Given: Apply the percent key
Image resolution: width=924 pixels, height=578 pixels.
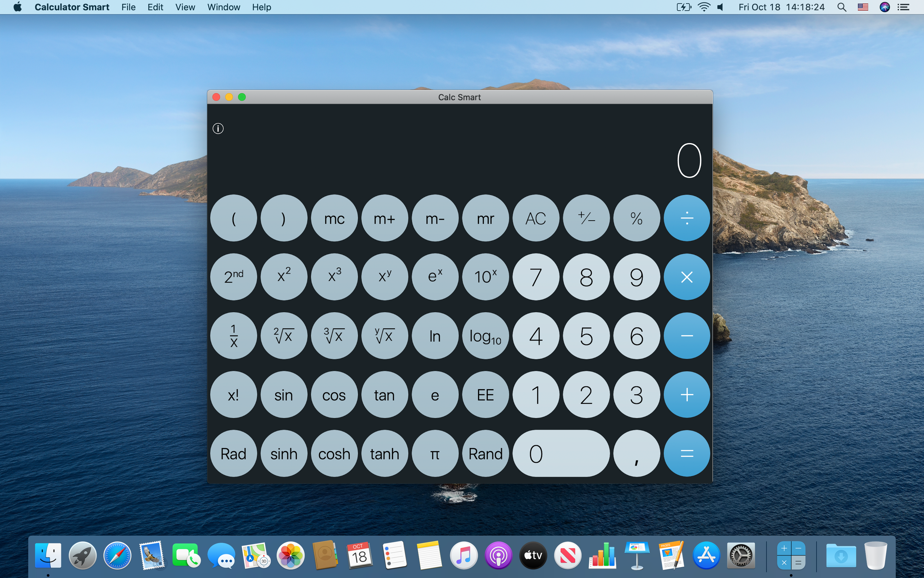Looking at the screenshot, I should pos(637,218).
